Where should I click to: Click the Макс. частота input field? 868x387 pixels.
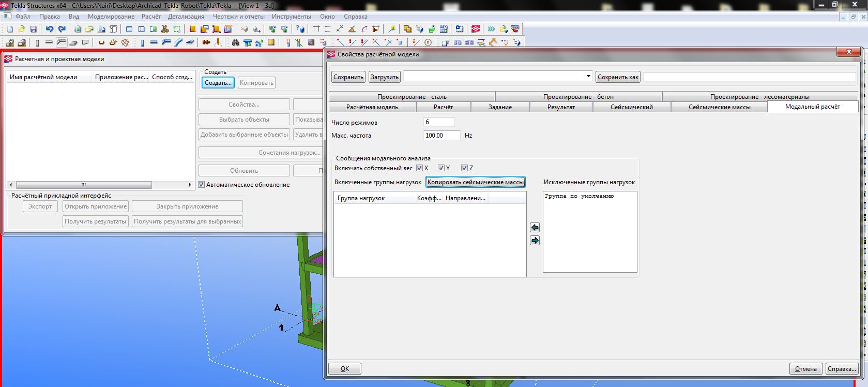click(x=441, y=136)
